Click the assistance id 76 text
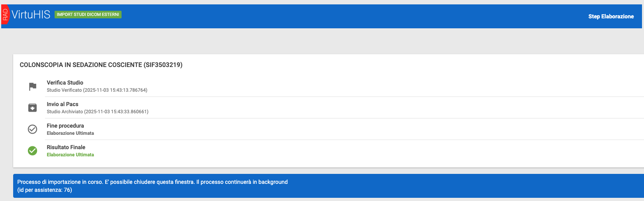Image resolution: width=644 pixels, height=201 pixels. point(45,190)
